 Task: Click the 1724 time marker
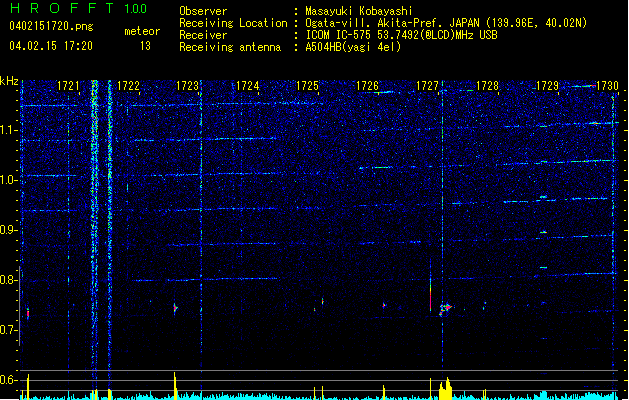pyautogui.click(x=248, y=86)
